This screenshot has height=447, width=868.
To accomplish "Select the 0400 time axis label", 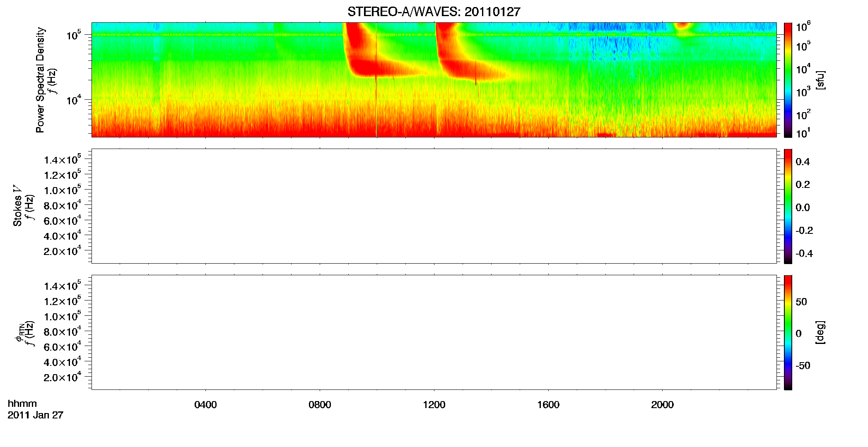I will [205, 405].
